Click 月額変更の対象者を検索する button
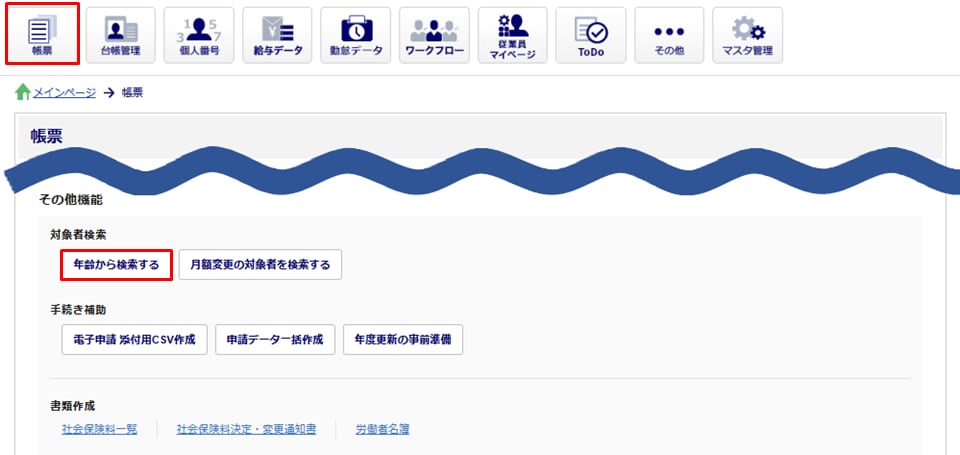The width and height of the screenshot is (960, 455). (260, 264)
